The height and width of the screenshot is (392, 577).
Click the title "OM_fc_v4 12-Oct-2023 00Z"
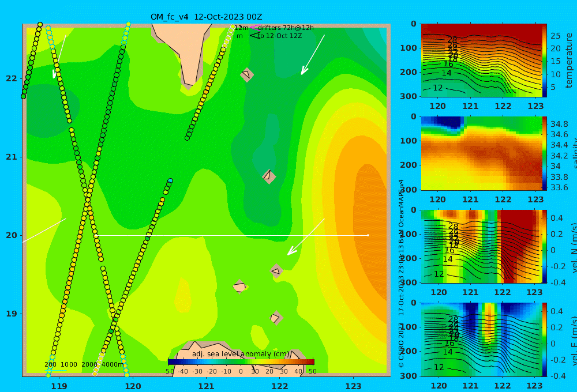pos(207,17)
